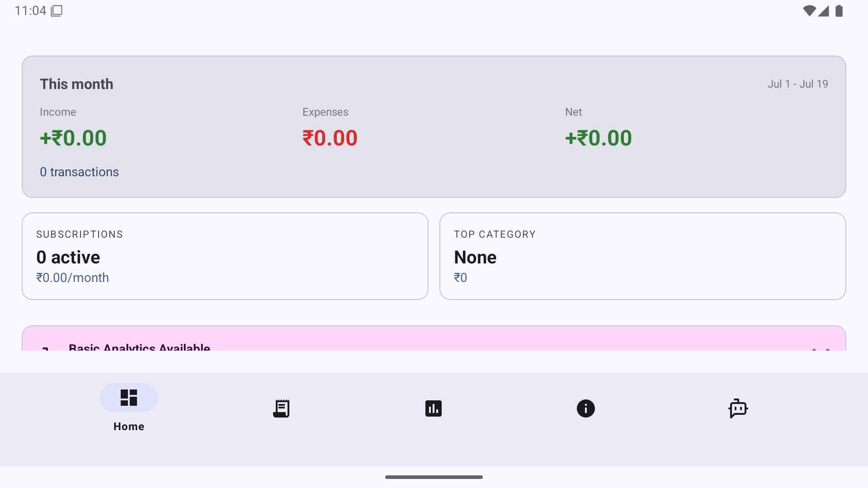
Task: Click the "This month" heading
Action: (76, 84)
